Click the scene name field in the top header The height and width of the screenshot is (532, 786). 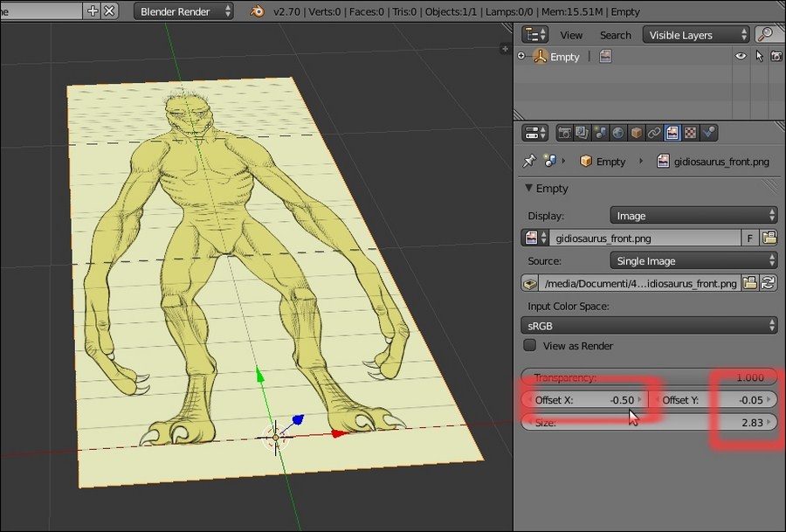point(41,11)
